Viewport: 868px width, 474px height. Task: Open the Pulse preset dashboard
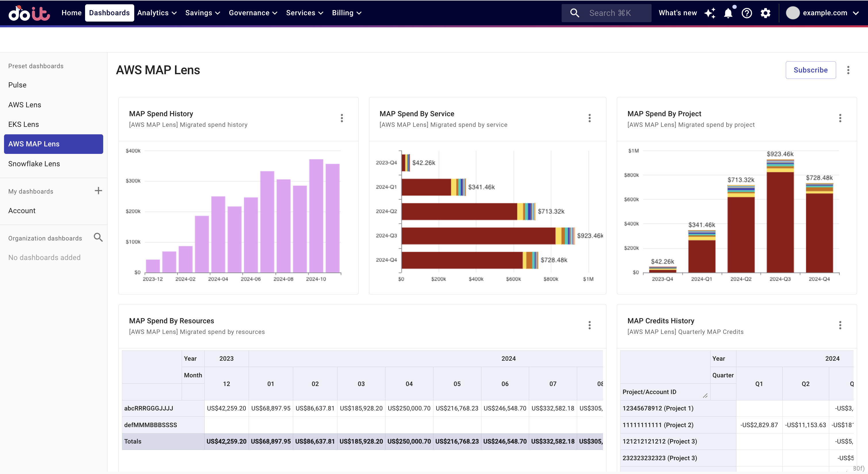click(53, 85)
